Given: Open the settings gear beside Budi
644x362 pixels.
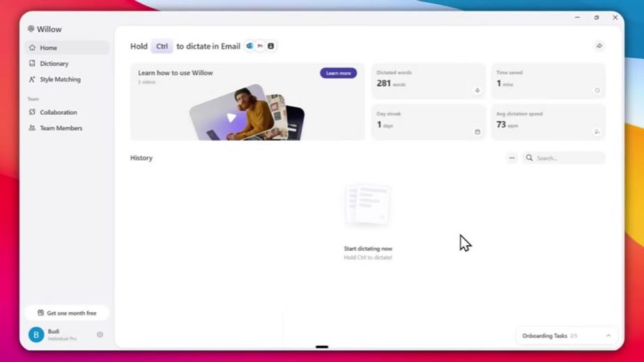Looking at the screenshot, I should [100, 334].
